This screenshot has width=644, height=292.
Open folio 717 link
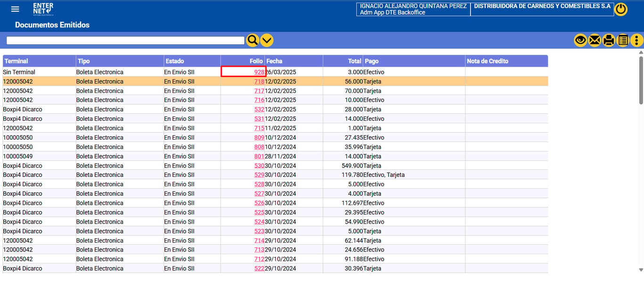tap(259, 91)
